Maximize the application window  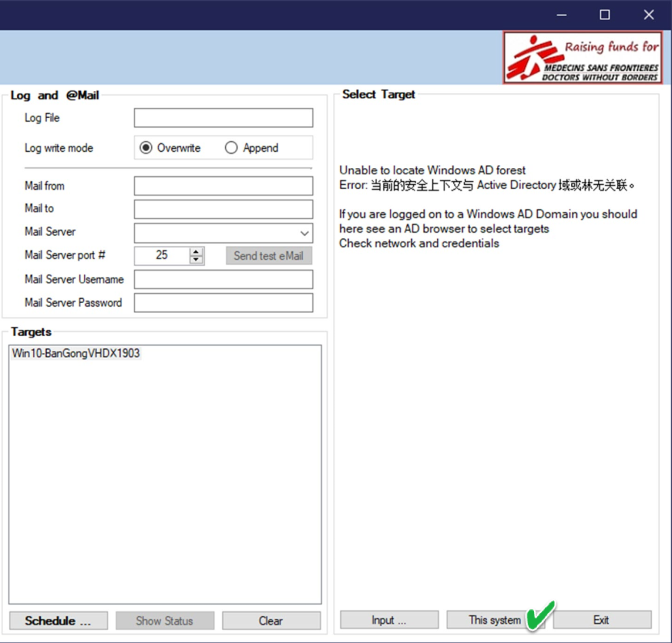(604, 15)
